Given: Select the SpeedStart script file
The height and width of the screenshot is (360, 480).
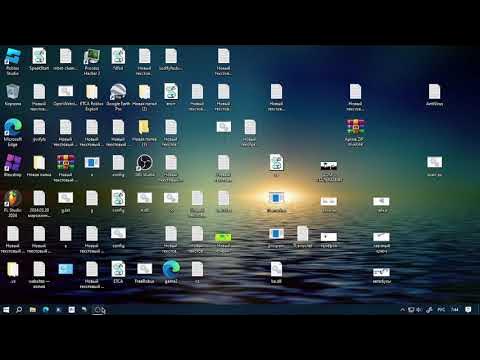Looking at the screenshot, I should click(39, 59).
